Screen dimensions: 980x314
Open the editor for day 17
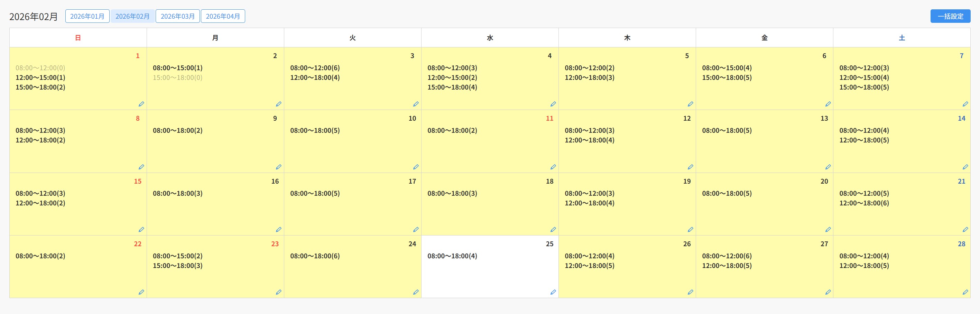click(416, 230)
